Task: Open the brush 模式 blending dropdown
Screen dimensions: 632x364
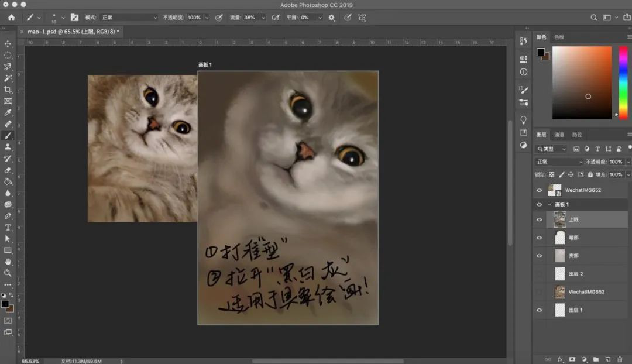Action: [x=128, y=18]
